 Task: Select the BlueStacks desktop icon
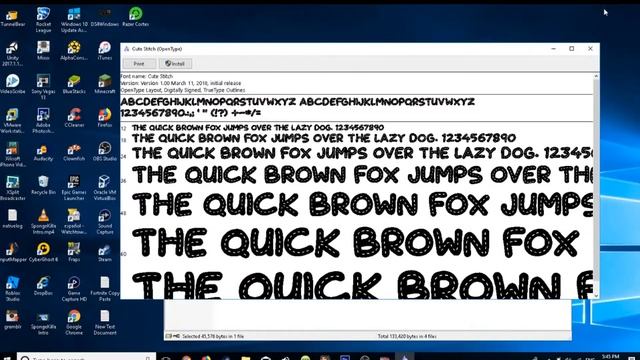[74, 84]
